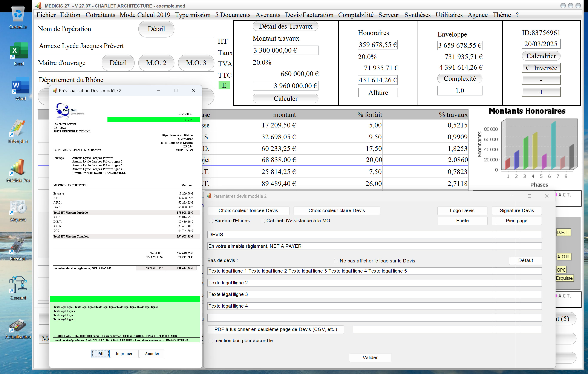This screenshot has width=588, height=374.
Task: Open the Médicis Pro desktop shortcut
Action: (x=18, y=170)
